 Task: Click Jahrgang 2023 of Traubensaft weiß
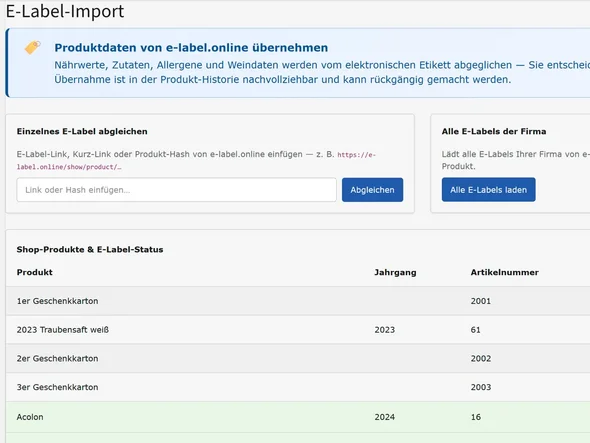[385, 330]
